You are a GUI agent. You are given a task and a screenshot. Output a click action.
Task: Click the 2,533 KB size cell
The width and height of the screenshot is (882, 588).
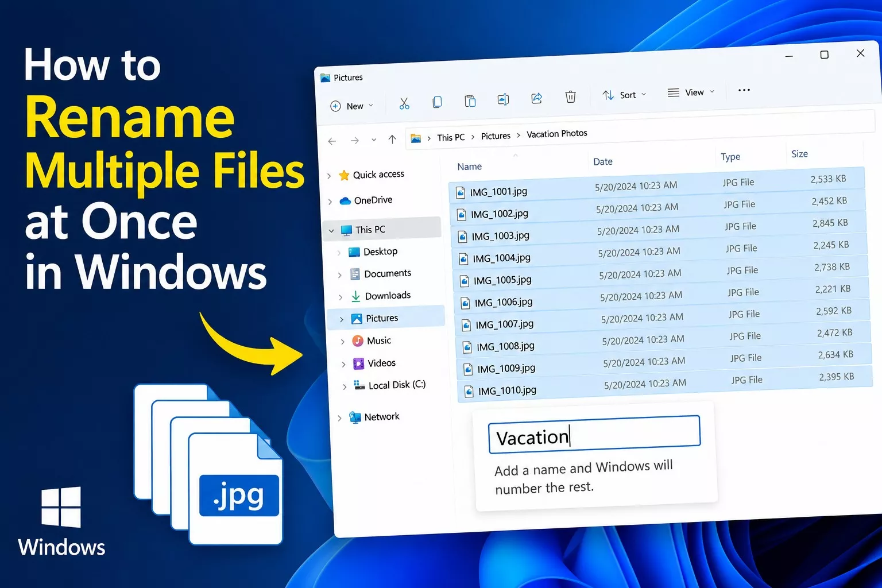[x=828, y=179]
